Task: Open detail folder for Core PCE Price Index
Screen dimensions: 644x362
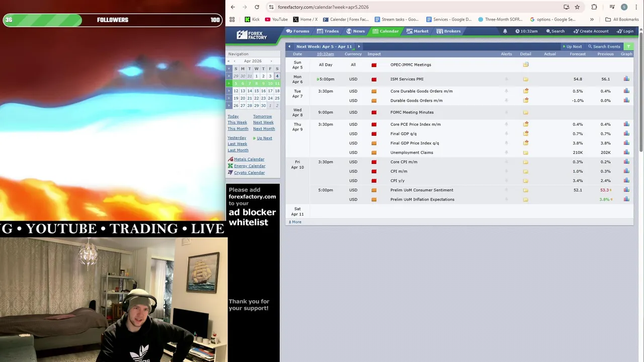Action: (526, 124)
